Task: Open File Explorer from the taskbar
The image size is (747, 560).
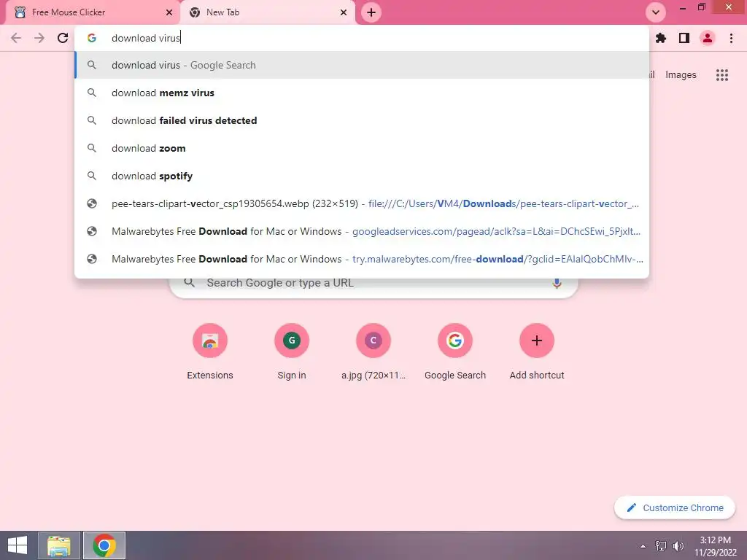Action: click(x=59, y=545)
